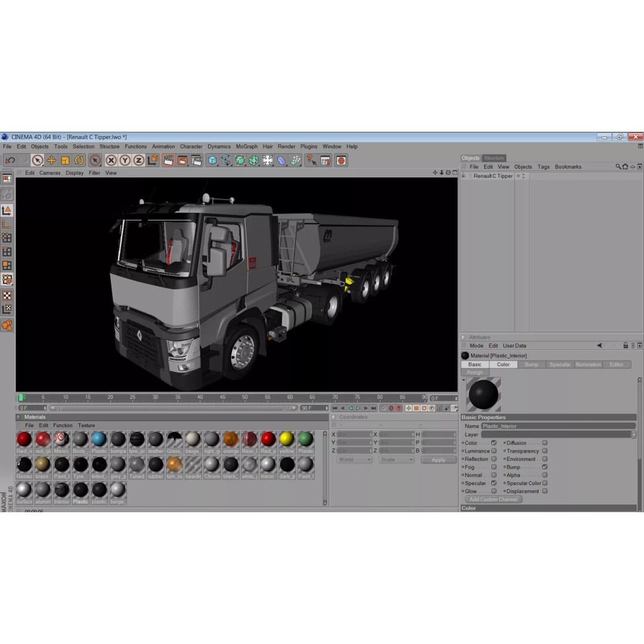The width and height of the screenshot is (644, 644).
Task: Open the spline tools icon
Action: coord(227,160)
